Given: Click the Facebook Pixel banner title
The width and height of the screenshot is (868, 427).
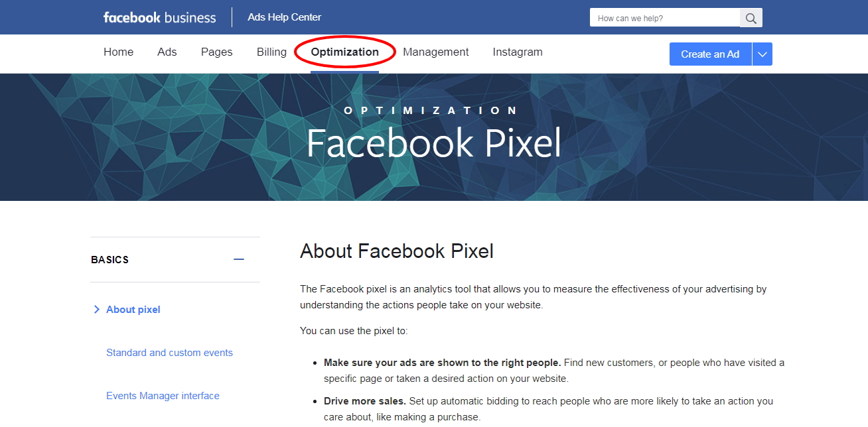Looking at the screenshot, I should click(x=434, y=143).
